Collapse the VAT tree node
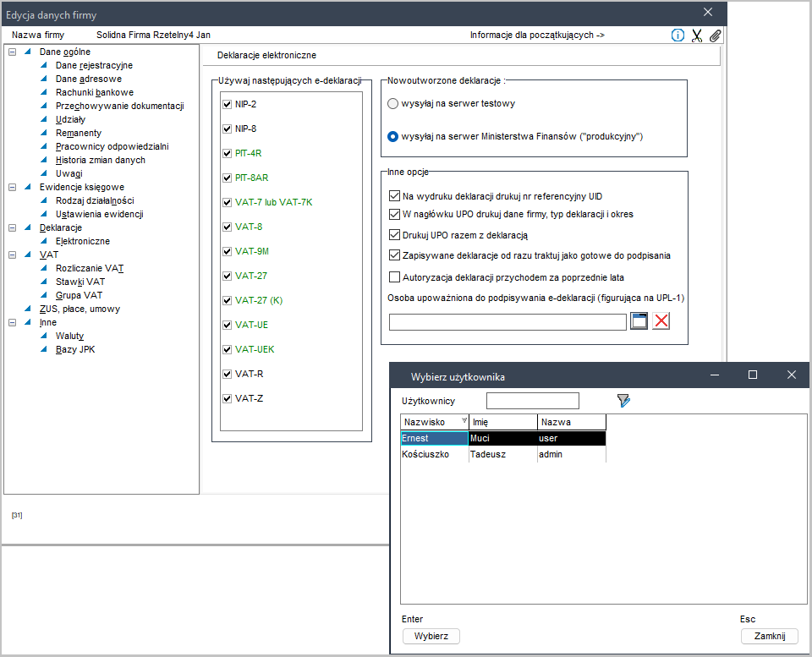This screenshot has width=812, height=657. tap(13, 255)
